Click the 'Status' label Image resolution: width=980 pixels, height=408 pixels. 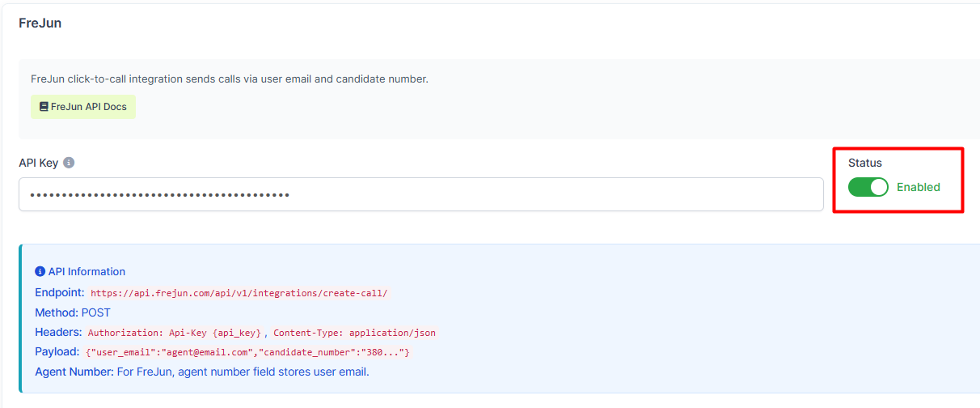(865, 163)
